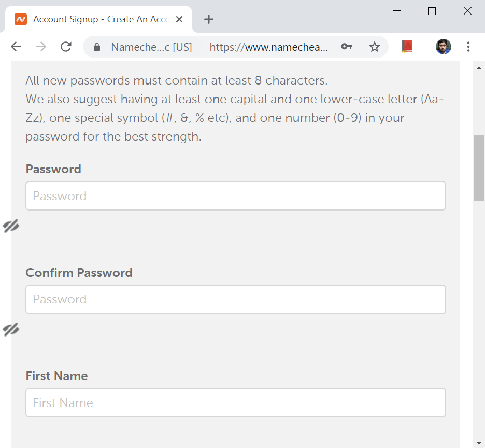The width and height of the screenshot is (485, 448).
Task: Click the password key icon in address bar
Action: pyautogui.click(x=347, y=47)
